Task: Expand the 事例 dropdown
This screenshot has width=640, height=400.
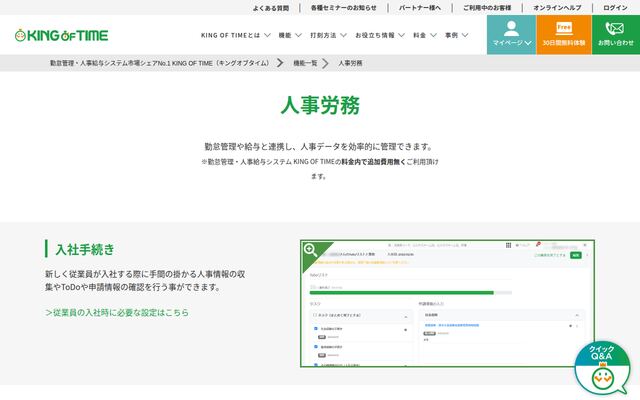Action: 456,36
